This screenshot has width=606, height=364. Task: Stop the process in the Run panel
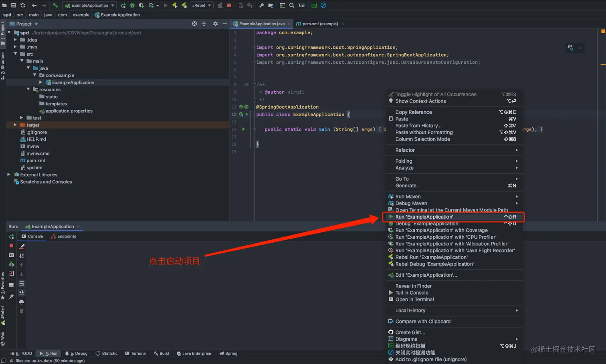coord(11,245)
